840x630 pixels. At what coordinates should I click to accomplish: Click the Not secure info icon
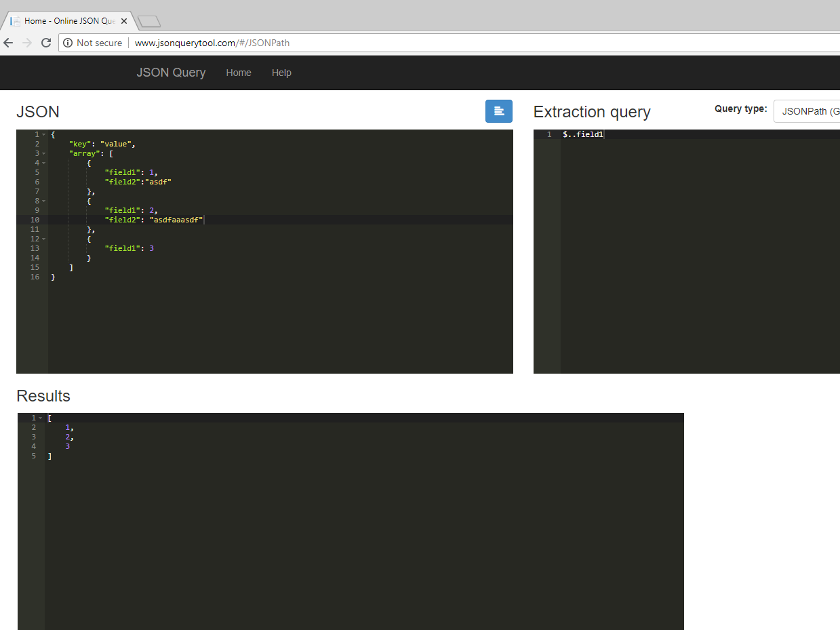pos(68,43)
